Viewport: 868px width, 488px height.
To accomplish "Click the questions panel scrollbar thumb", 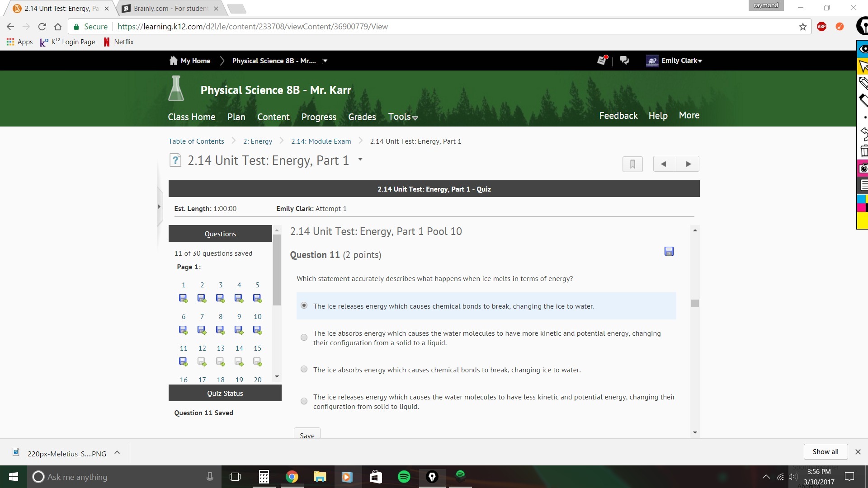I will click(x=277, y=269).
